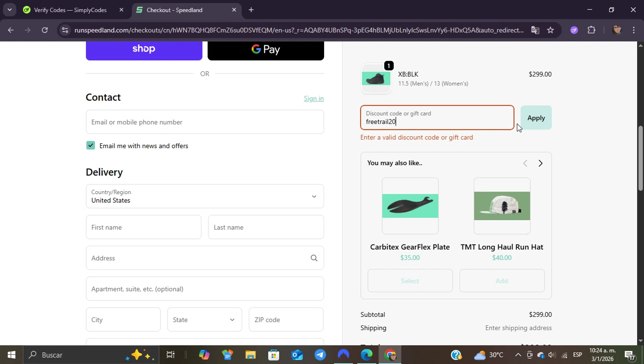644x364 pixels.
Task: Click the taskbar Buscar search box
Action: [x=90, y=355]
